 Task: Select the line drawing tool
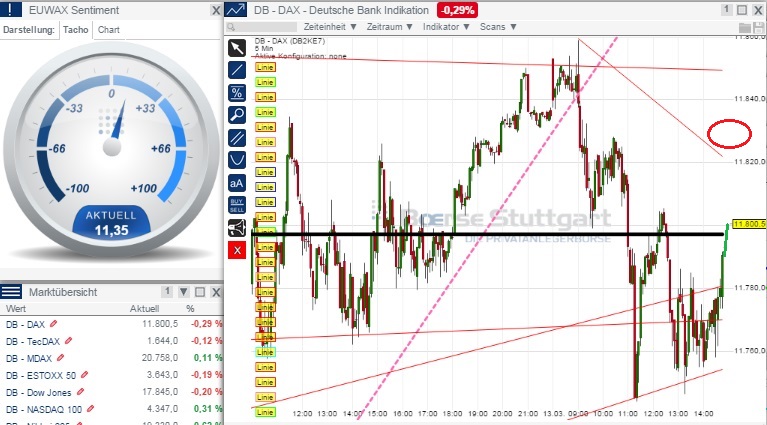pos(237,70)
